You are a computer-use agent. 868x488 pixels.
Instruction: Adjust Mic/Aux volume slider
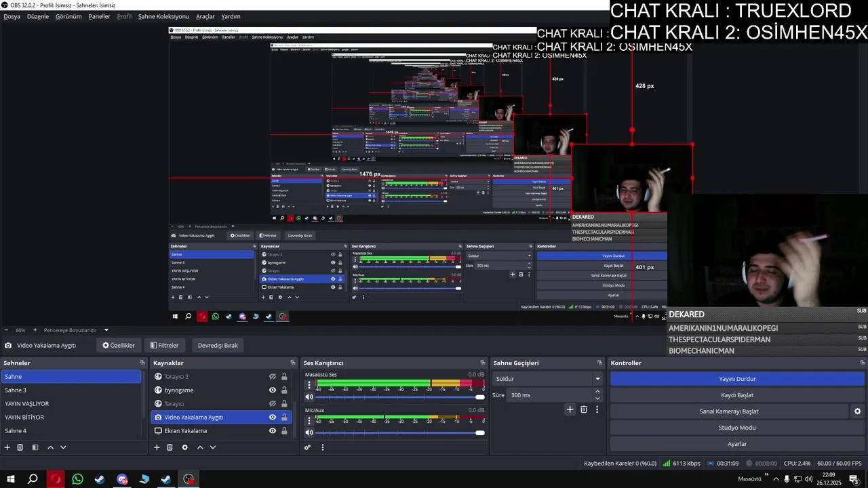(x=400, y=432)
